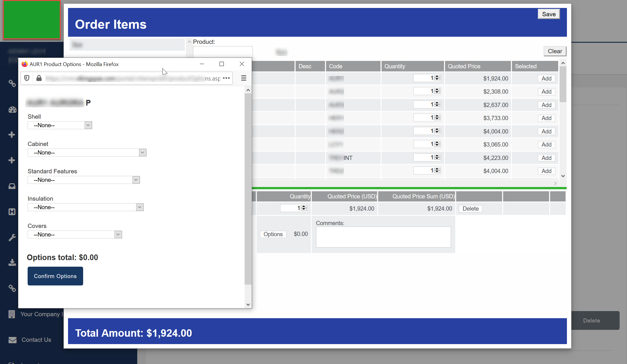Toggle quantity stepper for bottom cart item
The height and width of the screenshot is (364, 627).
304,208
